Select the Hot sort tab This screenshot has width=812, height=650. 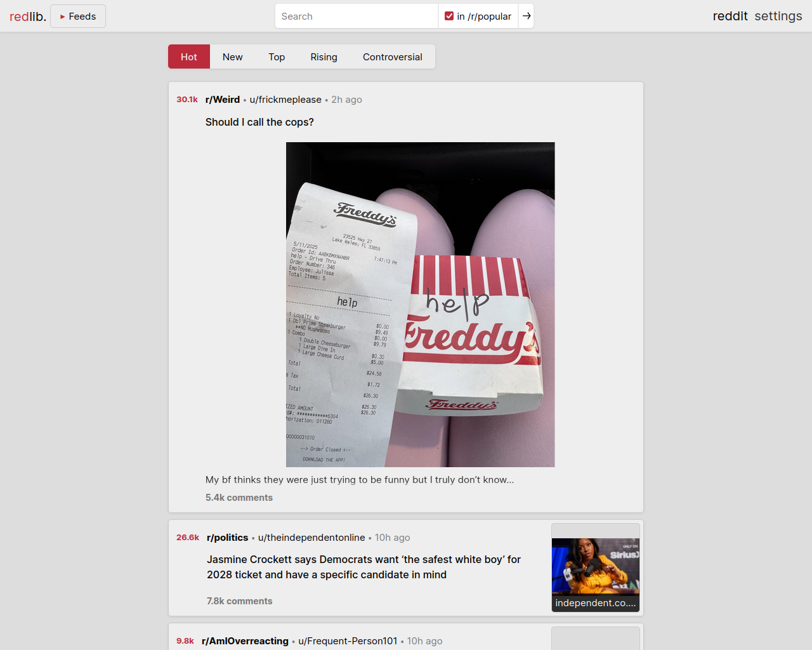click(189, 56)
